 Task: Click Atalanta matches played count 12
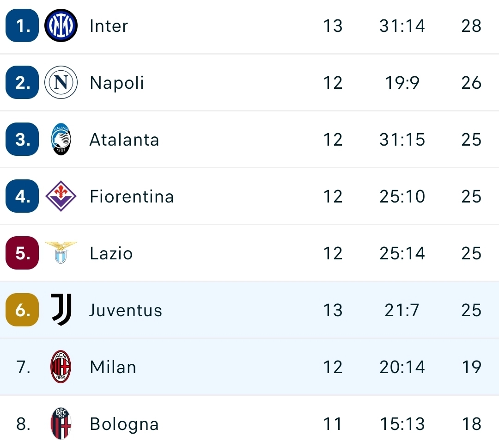coord(333,140)
